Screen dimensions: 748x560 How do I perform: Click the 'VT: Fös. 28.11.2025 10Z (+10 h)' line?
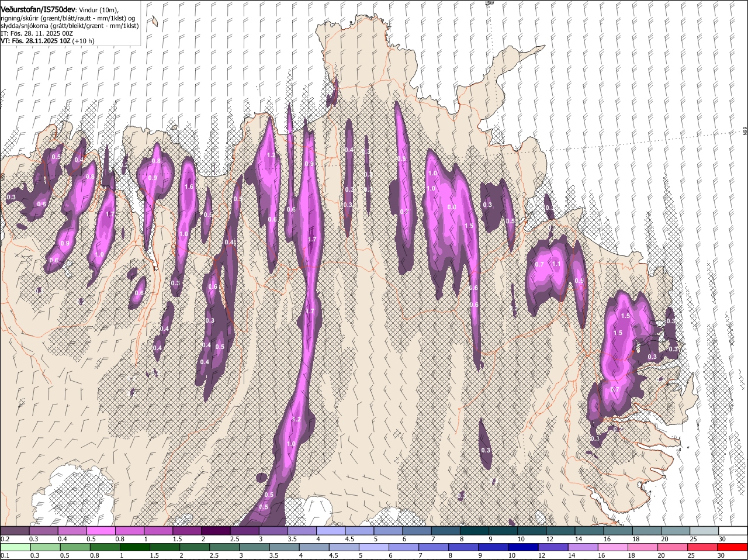pos(47,41)
